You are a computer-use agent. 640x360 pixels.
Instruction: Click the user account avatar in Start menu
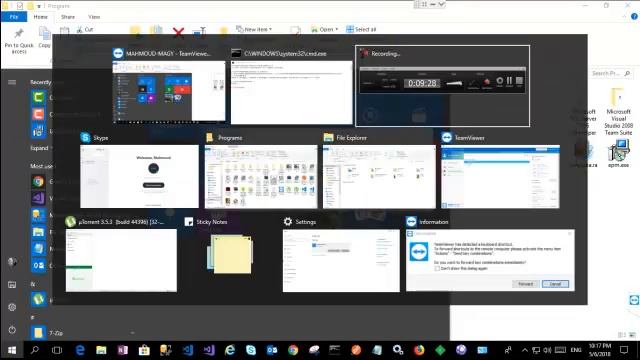pos(12,262)
